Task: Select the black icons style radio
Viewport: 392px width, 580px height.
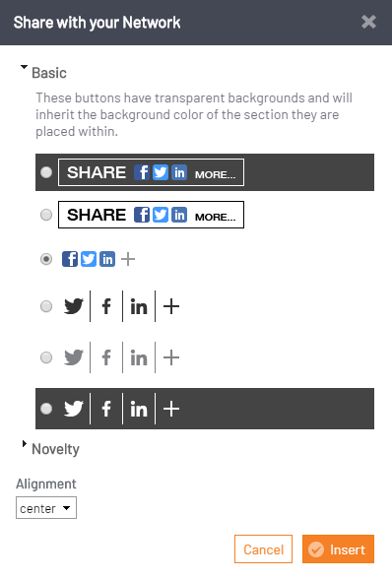Action: click(46, 306)
